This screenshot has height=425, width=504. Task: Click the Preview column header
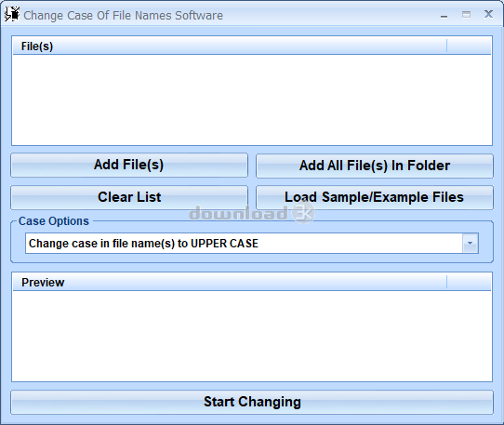pyautogui.click(x=230, y=283)
